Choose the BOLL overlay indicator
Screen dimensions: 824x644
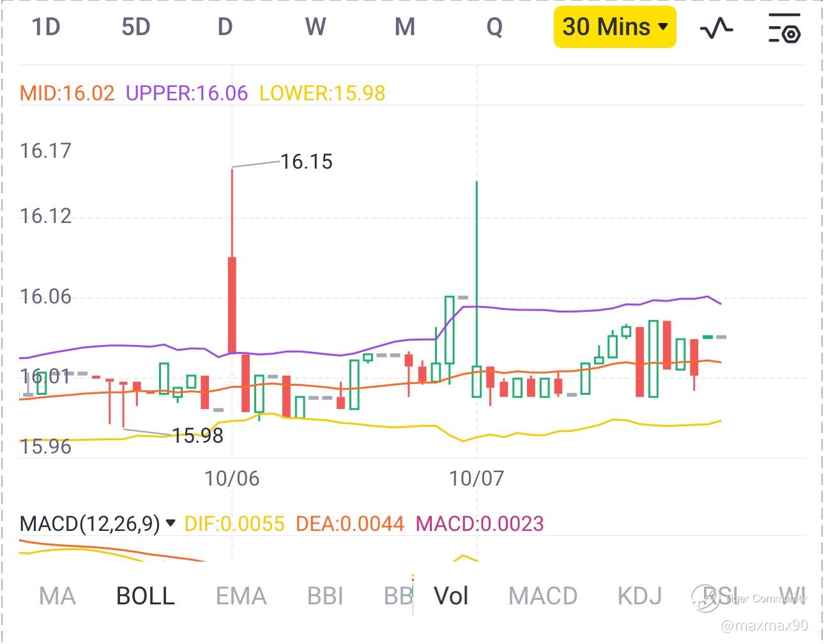pos(146,596)
